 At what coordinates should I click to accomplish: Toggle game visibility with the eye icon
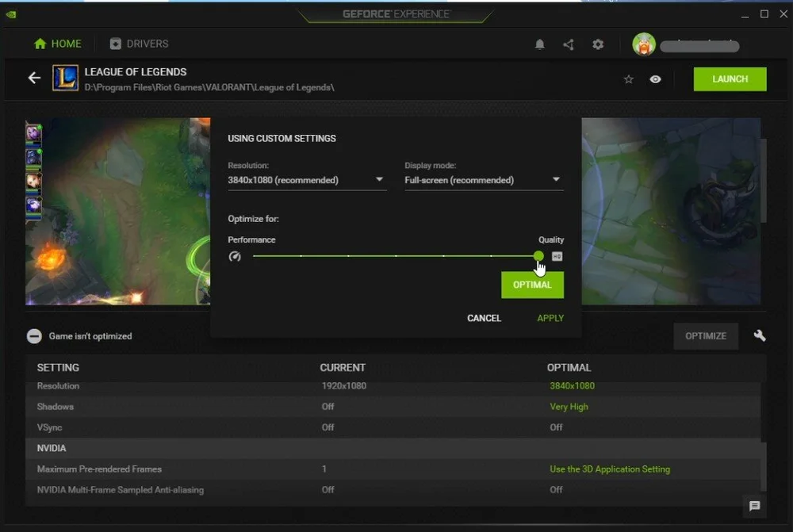coord(655,78)
